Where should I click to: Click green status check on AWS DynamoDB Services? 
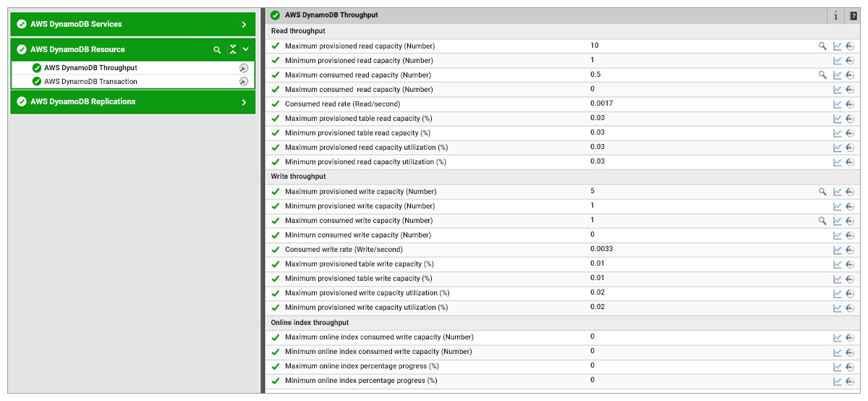(x=22, y=25)
